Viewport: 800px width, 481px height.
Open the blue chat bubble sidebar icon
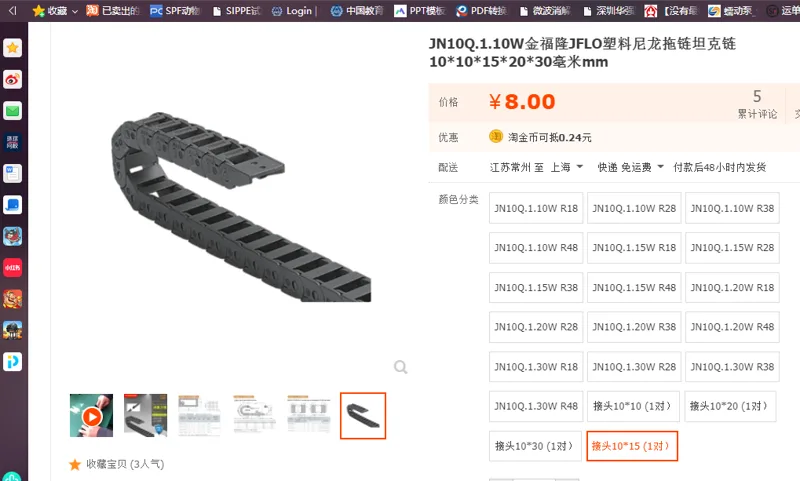tap(12, 205)
